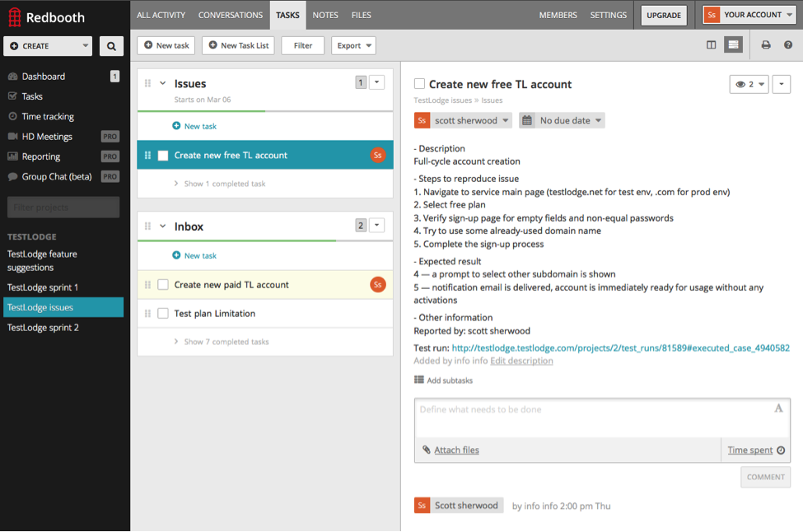Open the Notes tab

[325, 15]
